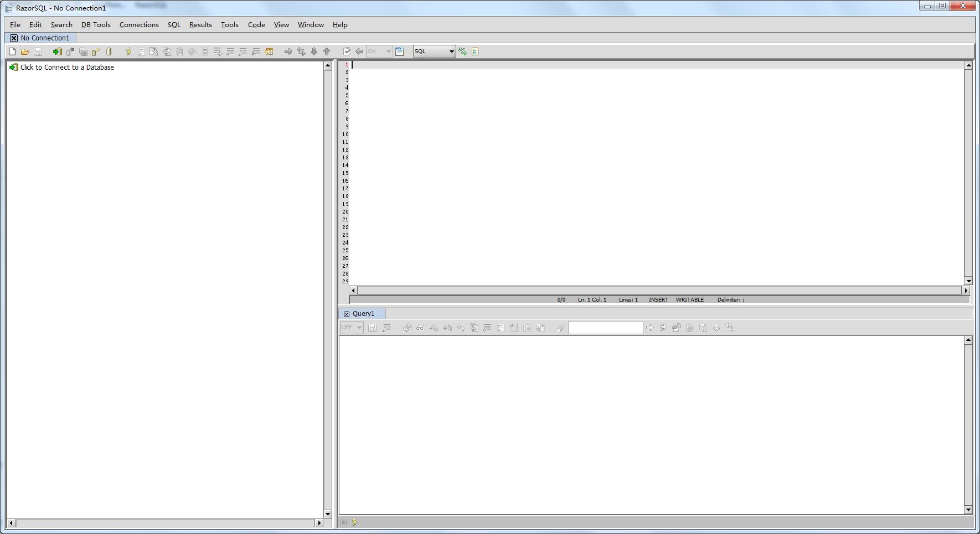Click the green list icon at toolbar end
This screenshot has width=980, height=534.
click(x=475, y=51)
